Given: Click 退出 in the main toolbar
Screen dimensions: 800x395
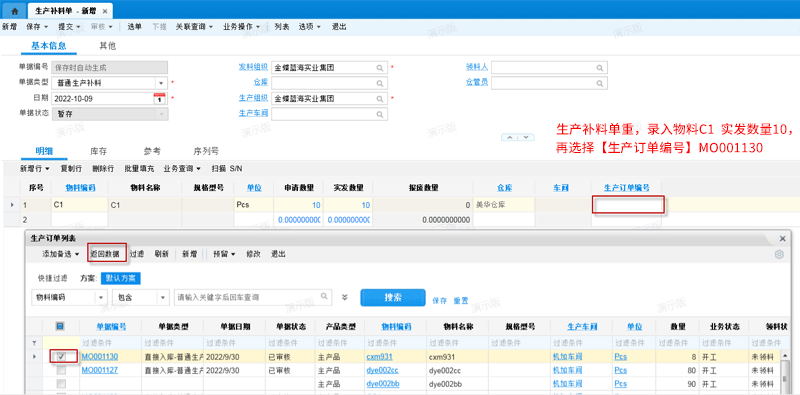Looking at the screenshot, I should [339, 27].
